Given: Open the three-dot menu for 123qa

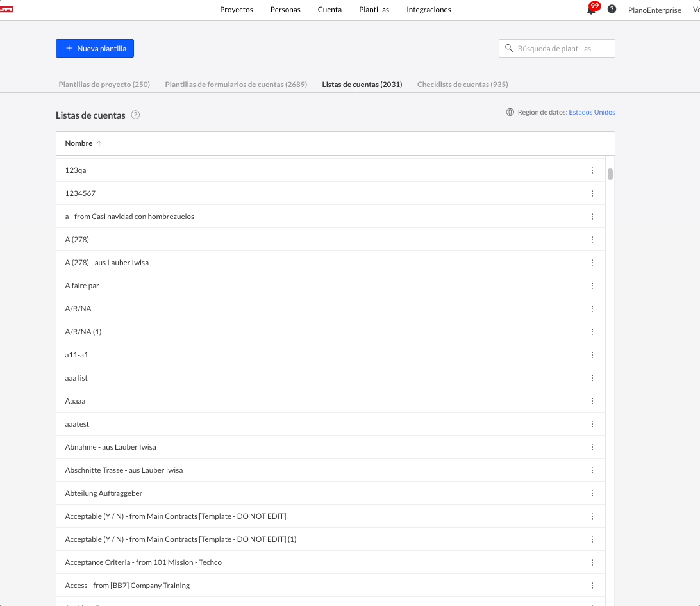Looking at the screenshot, I should (x=592, y=170).
